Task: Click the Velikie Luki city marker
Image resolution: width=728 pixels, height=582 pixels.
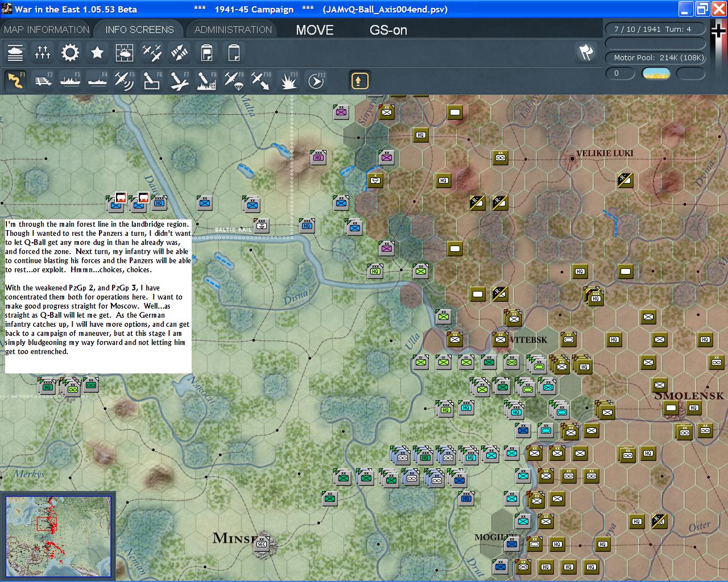Action: [572, 159]
